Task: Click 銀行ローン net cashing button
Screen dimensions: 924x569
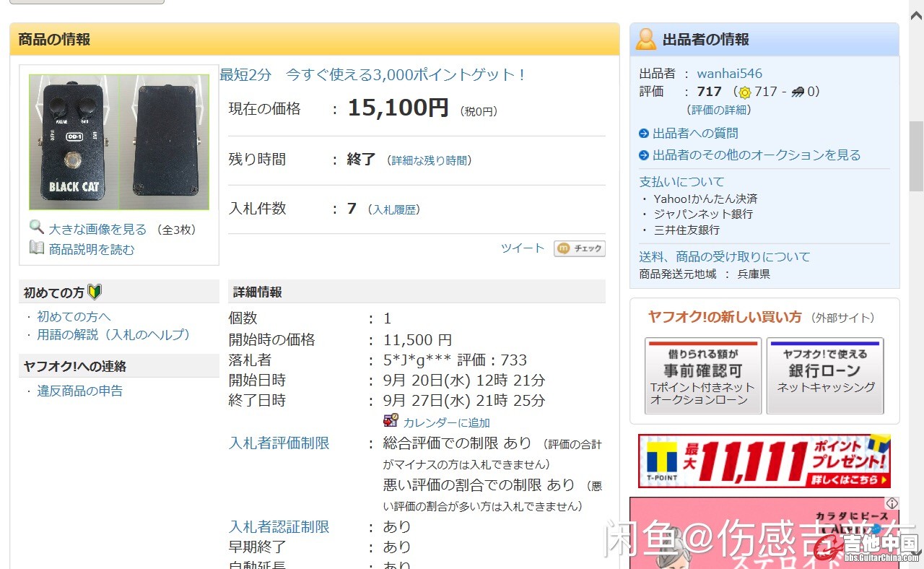Action: pyautogui.click(x=824, y=375)
